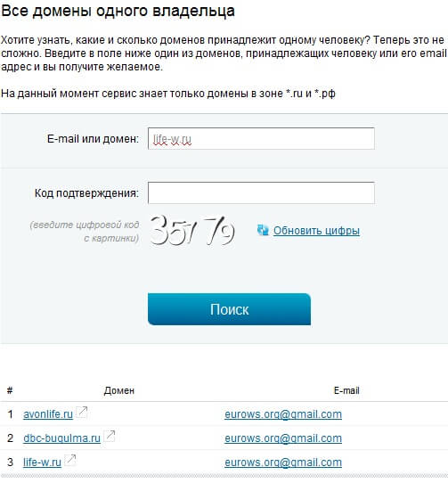The image size is (448, 483).
Task: Open external link icon next to life-w.ru
Action: pyautogui.click(x=70, y=460)
